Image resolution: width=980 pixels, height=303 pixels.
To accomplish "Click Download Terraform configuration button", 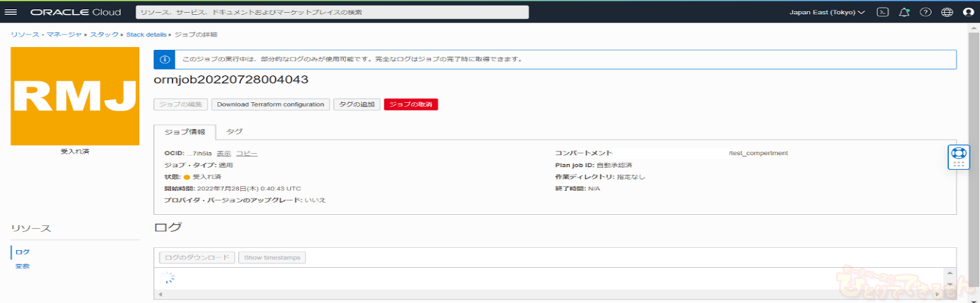I will tap(270, 104).
